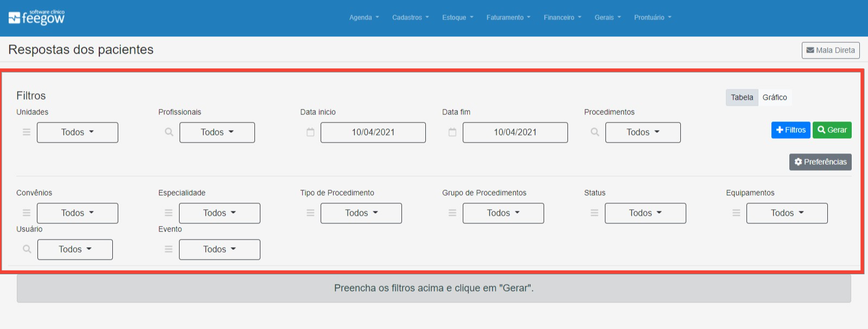The width and height of the screenshot is (868, 329).
Task: Open the Cadastros menu
Action: (411, 17)
